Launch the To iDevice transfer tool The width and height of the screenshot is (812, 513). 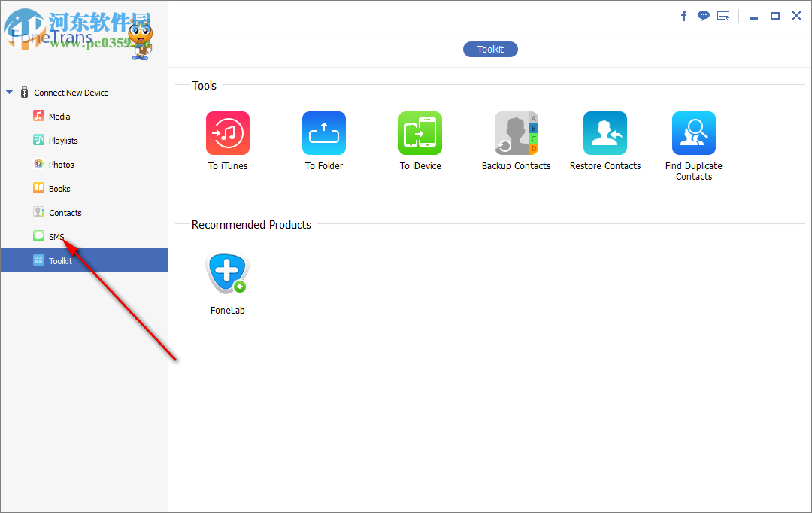click(420, 132)
